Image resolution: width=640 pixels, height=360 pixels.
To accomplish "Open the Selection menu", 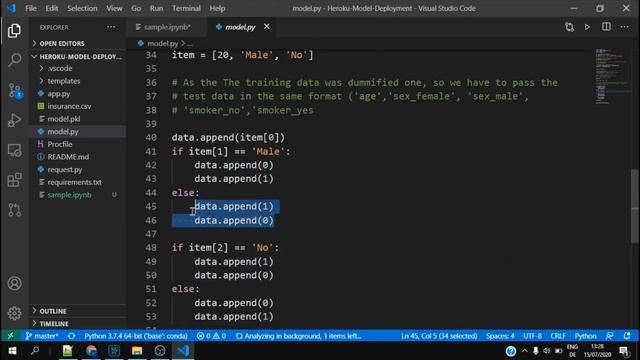I will click(82, 8).
